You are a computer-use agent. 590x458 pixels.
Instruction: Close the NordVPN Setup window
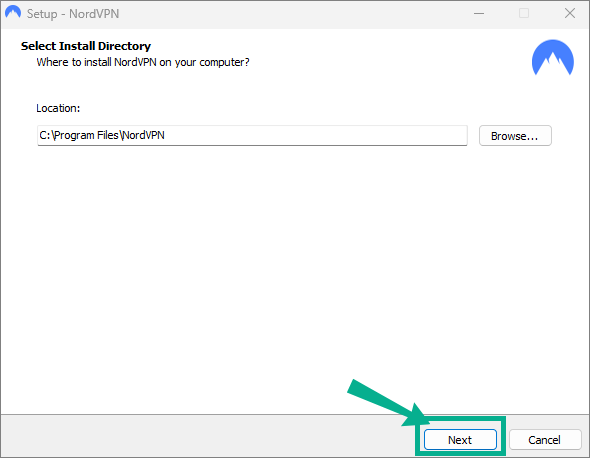tap(570, 13)
